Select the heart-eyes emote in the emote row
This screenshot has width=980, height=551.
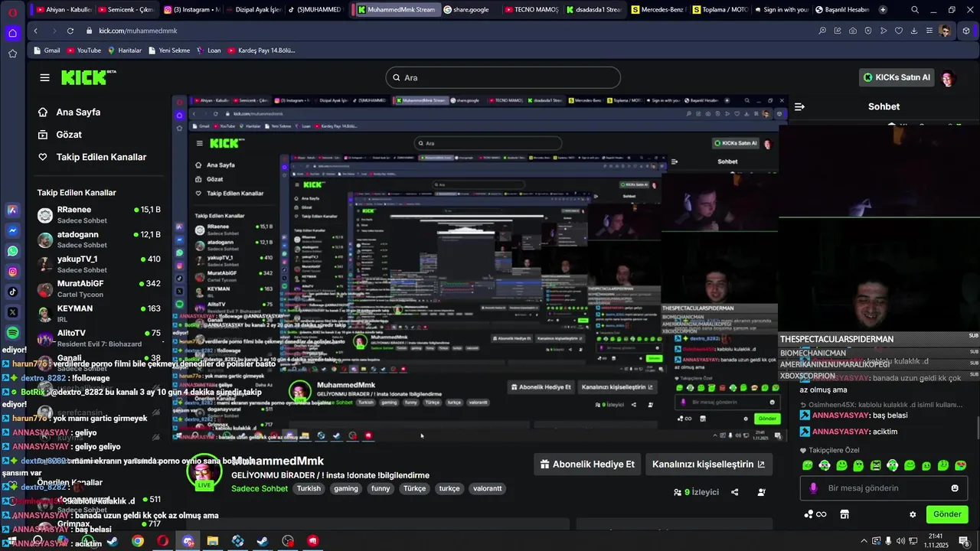pos(961,465)
